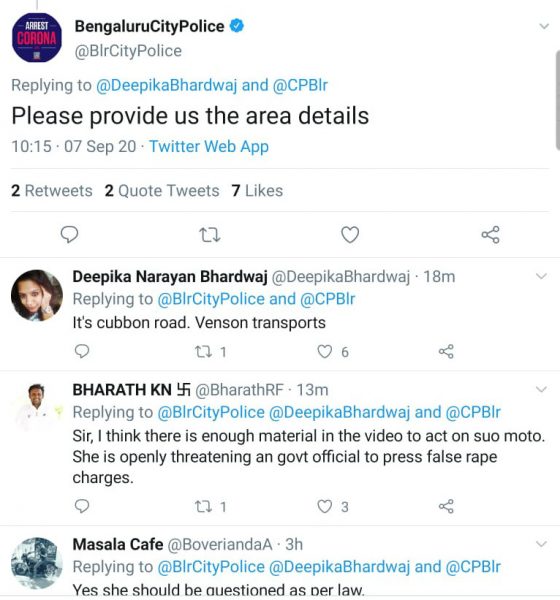
Task: Reply to BHARATH KN's tweet
Action: 82,506
